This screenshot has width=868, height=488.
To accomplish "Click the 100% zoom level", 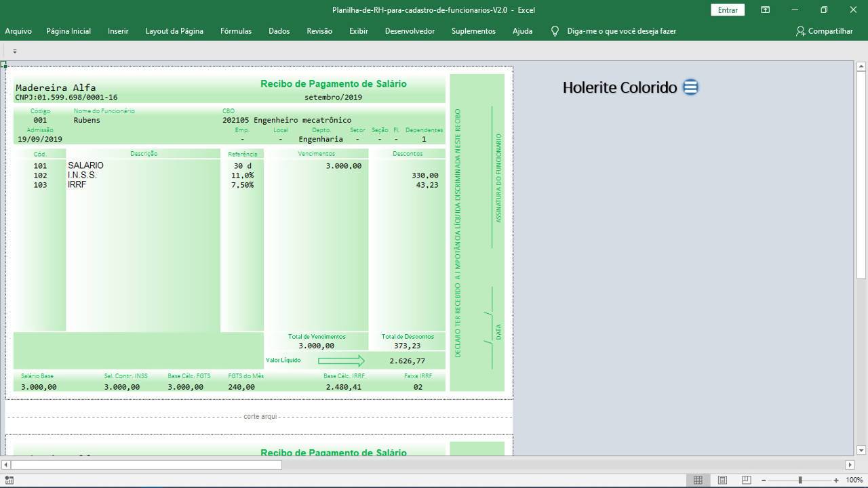I will 854,480.
